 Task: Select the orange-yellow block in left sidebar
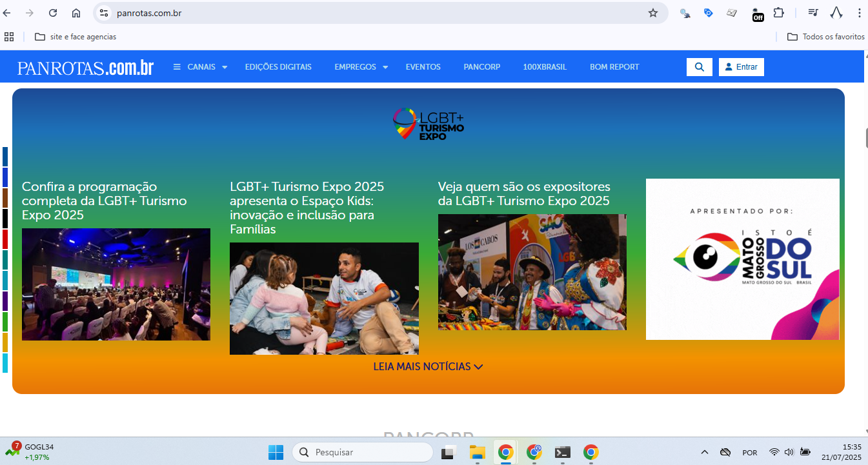5,342
